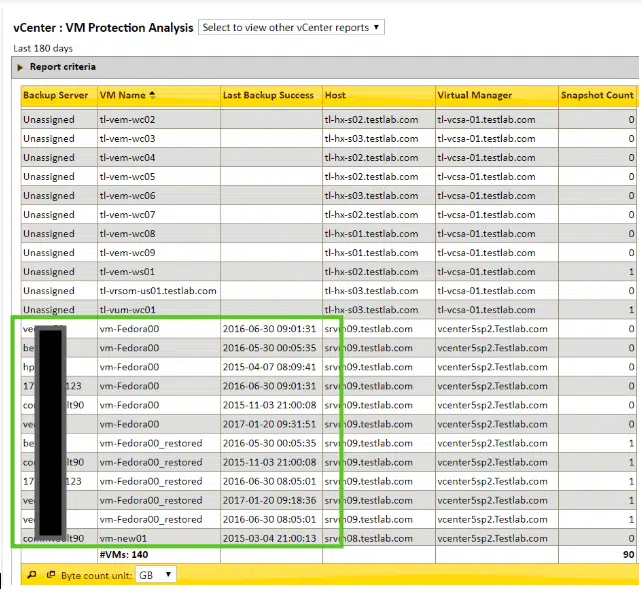The image size is (641, 592).
Task: Expand the Report criteria triangle
Action: tap(20, 67)
